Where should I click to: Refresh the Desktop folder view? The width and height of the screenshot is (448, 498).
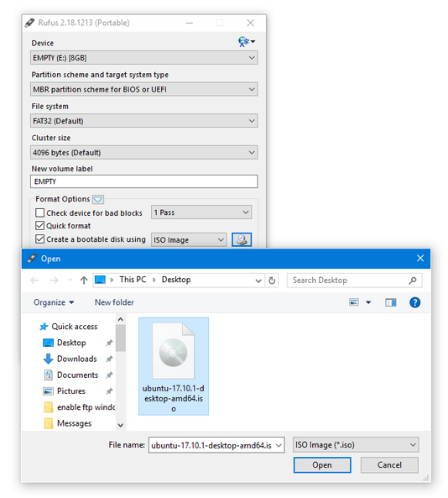tap(272, 280)
